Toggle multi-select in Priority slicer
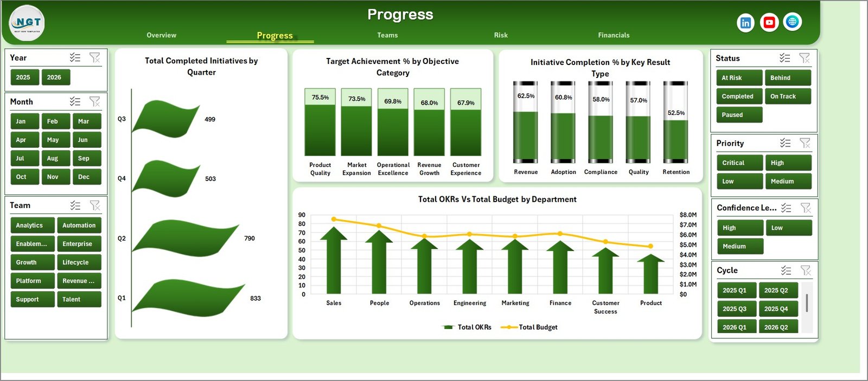 coord(786,143)
